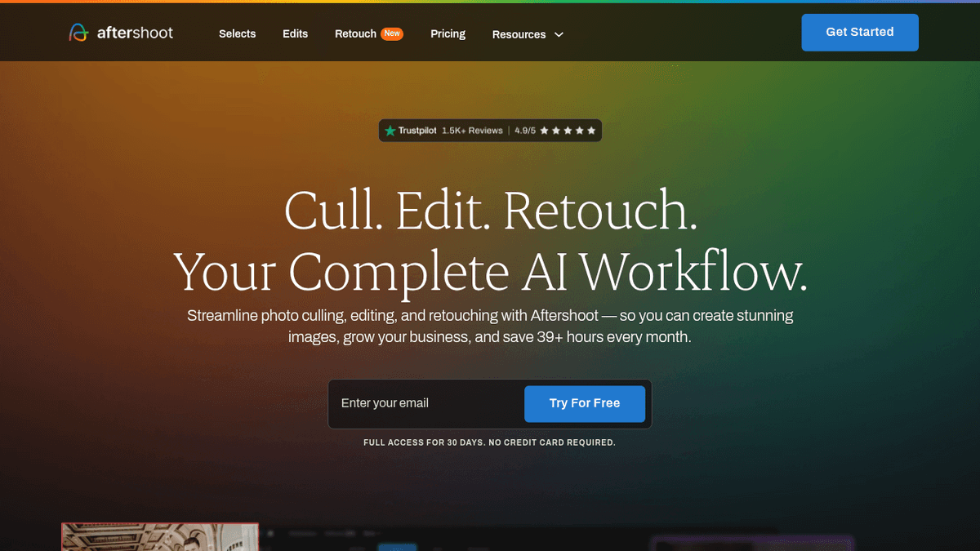
Task: Open the Resources dropdown menu
Action: point(519,34)
